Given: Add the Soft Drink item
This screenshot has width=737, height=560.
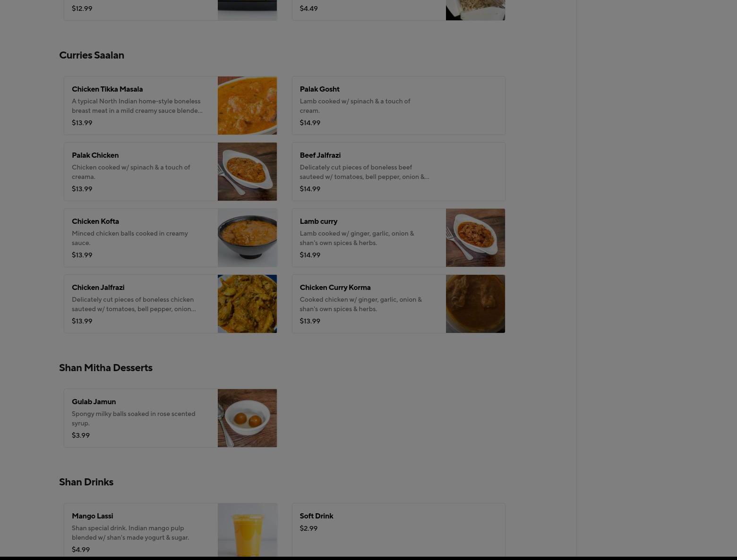Looking at the screenshot, I should (398, 530).
